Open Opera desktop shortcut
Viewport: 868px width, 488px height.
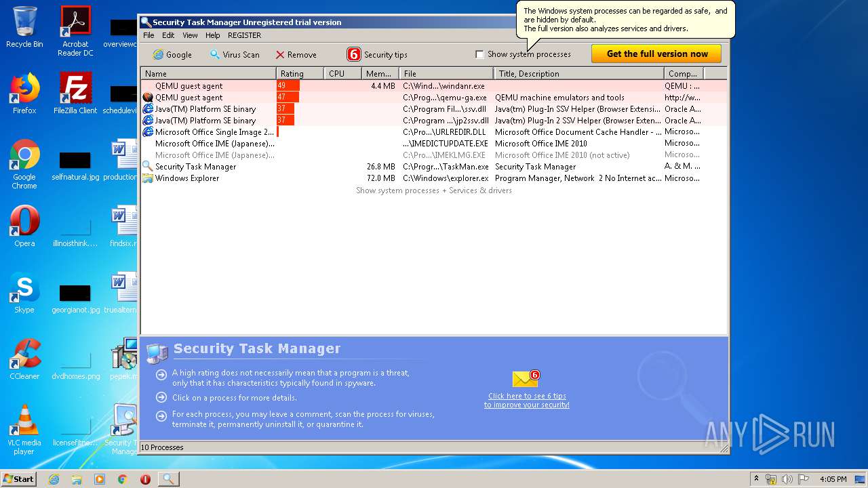point(24,226)
